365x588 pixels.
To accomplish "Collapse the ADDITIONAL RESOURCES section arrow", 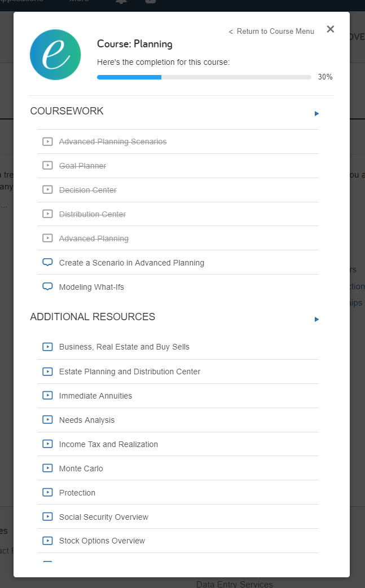I will tap(316, 320).
